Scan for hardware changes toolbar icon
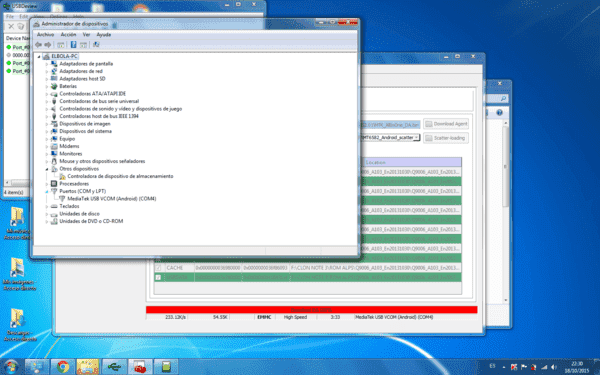The width and height of the screenshot is (600, 375). click(x=96, y=45)
